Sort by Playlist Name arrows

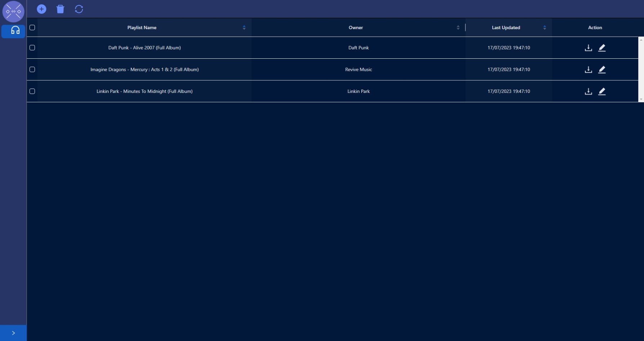click(x=244, y=27)
